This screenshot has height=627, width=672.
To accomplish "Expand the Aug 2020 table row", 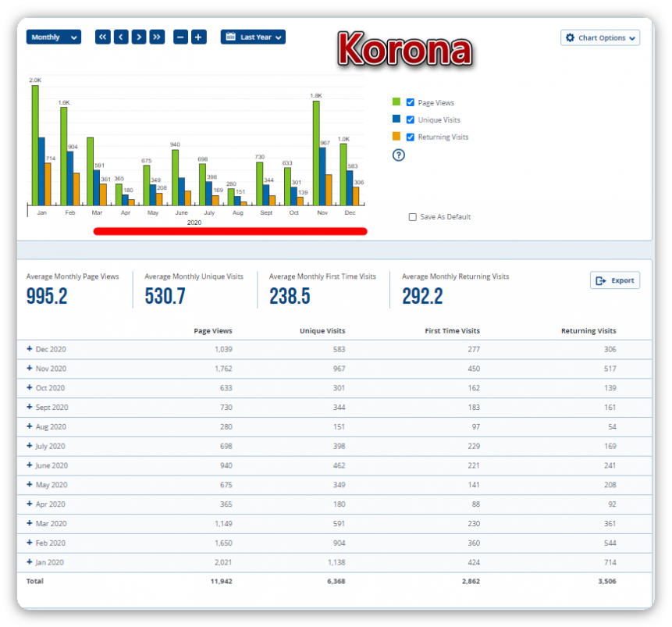I will pyautogui.click(x=30, y=426).
